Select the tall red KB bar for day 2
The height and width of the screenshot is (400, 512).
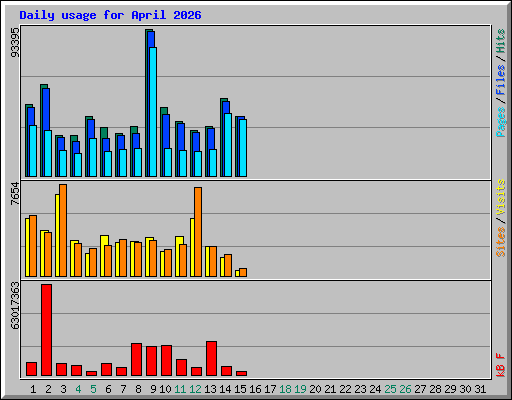coord(47,330)
